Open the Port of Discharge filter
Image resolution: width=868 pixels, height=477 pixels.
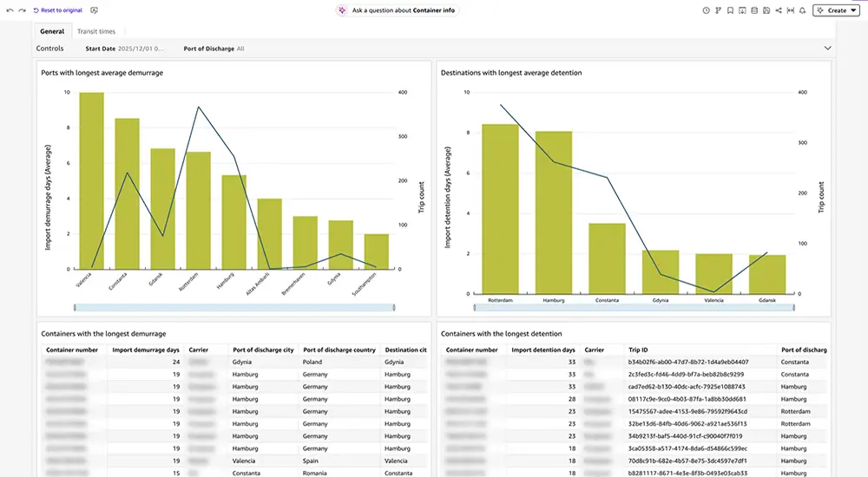[x=214, y=49]
